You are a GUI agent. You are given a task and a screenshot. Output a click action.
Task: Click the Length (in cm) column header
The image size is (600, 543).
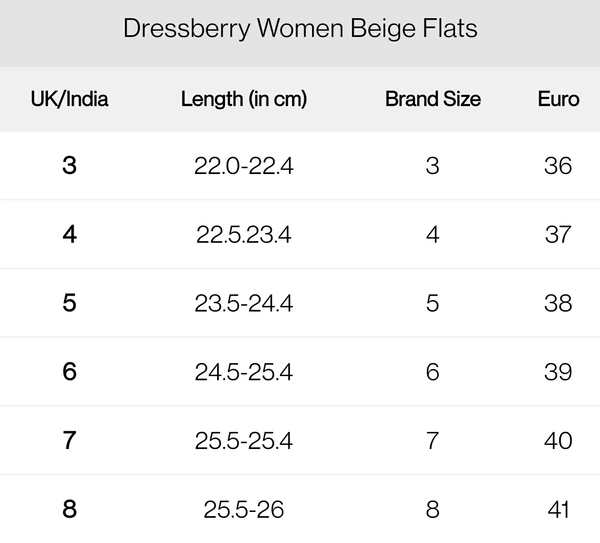coord(244,99)
